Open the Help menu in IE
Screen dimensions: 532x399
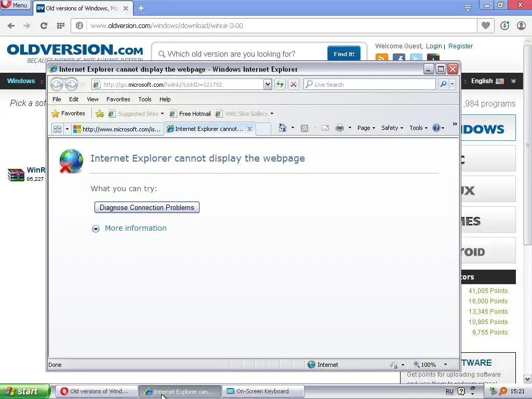pos(165,99)
